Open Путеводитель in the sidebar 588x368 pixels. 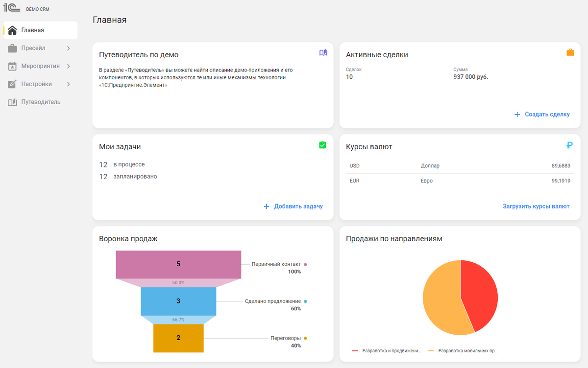pyautogui.click(x=40, y=102)
